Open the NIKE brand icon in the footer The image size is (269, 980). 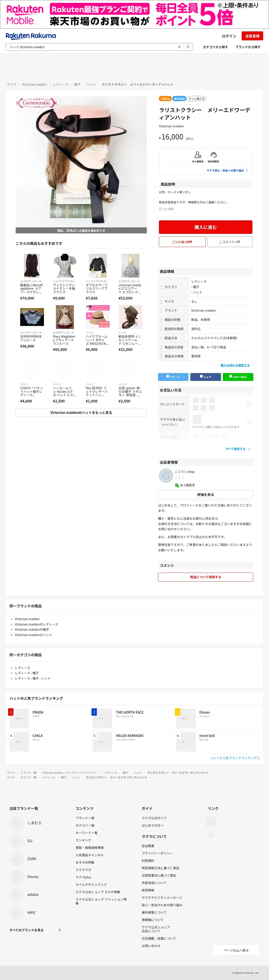click(16, 913)
